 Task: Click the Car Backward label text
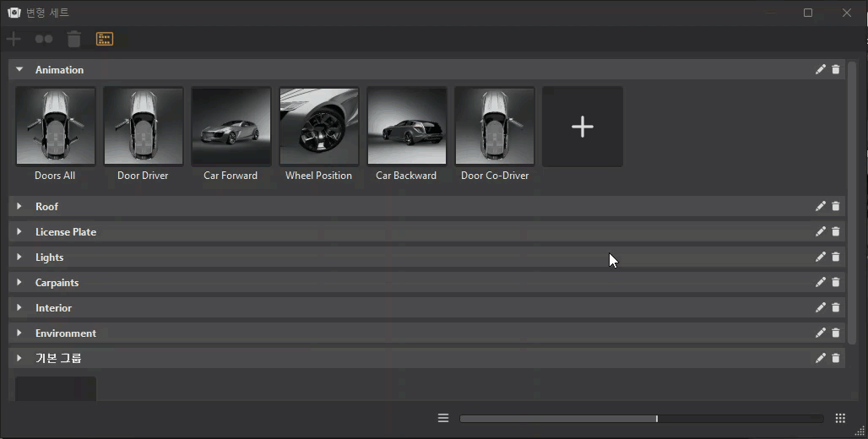click(x=406, y=176)
